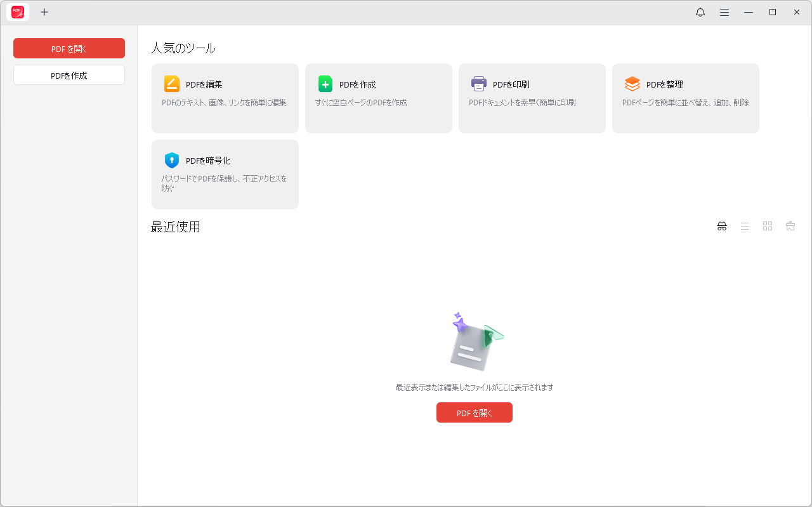
Task: Click the red PDF を開く sidebar button
Action: point(69,48)
